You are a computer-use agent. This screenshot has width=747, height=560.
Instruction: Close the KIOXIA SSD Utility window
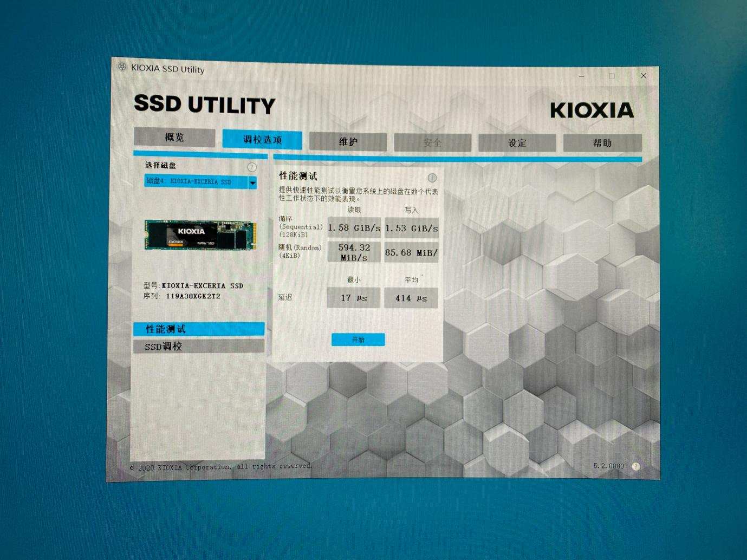644,76
